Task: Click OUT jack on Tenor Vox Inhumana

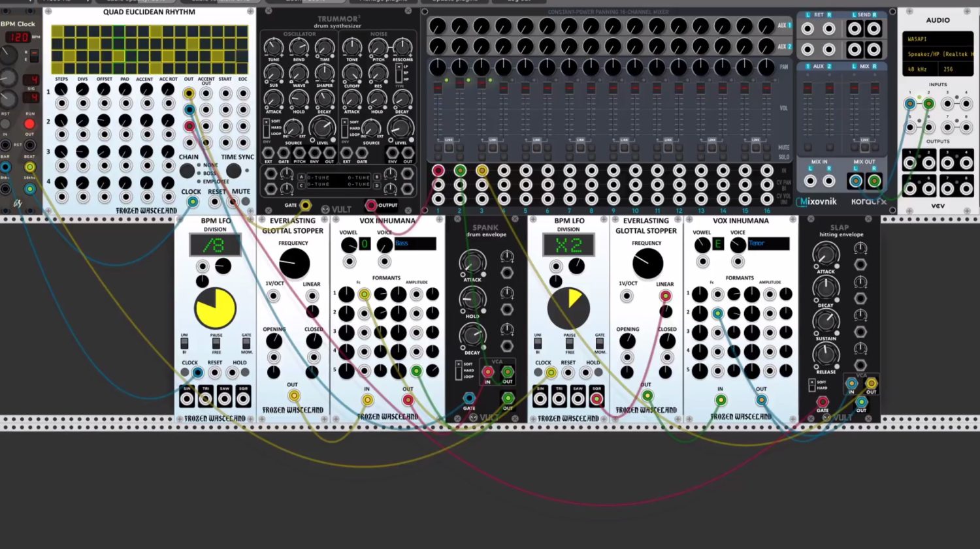Action: (x=761, y=400)
